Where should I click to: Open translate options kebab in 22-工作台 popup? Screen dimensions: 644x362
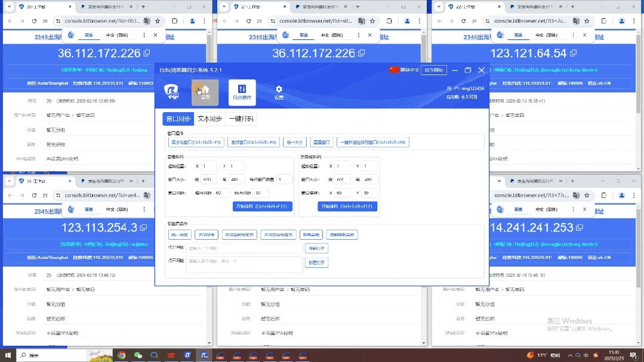[x=574, y=35]
